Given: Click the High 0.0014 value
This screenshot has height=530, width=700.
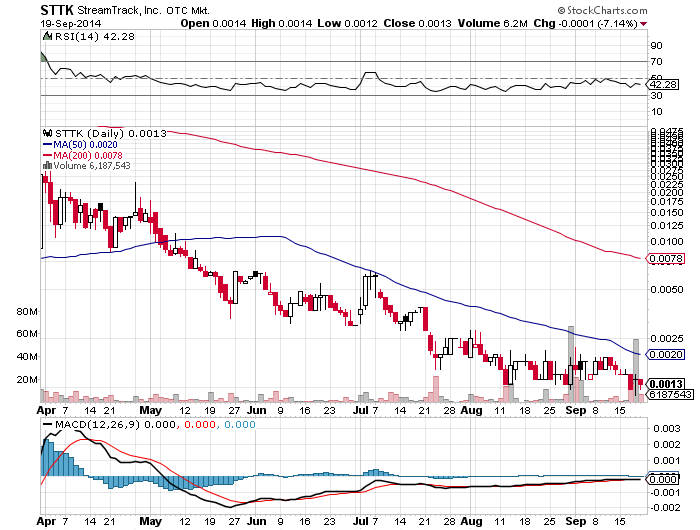Looking at the screenshot, I should 281,23.
